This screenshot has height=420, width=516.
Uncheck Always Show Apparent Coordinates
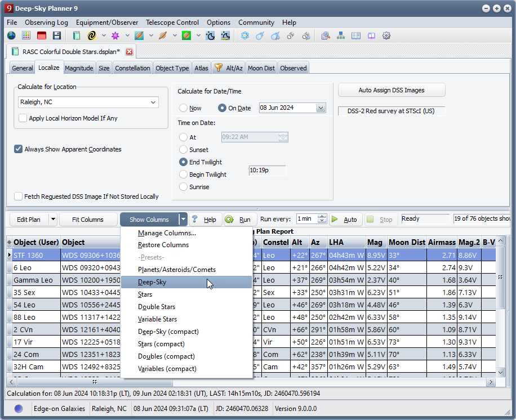(19, 149)
